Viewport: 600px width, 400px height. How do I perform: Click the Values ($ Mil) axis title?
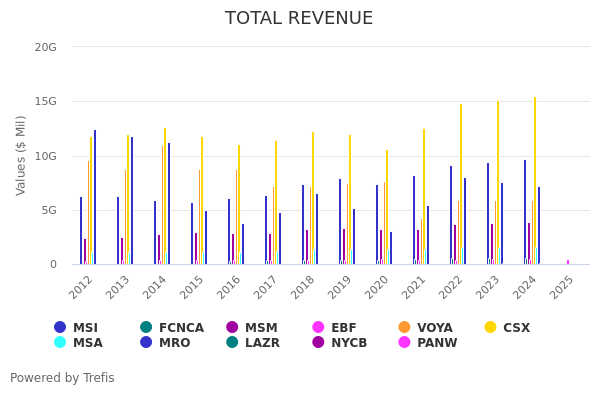pyautogui.click(x=22, y=155)
